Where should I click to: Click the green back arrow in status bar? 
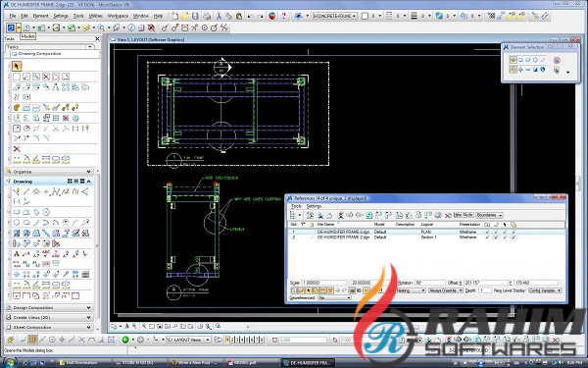(125, 340)
